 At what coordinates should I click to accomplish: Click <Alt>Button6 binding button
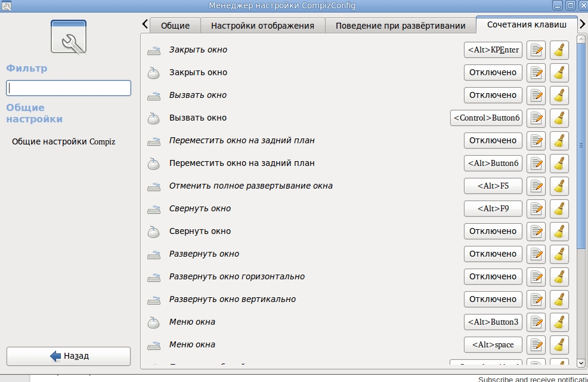pos(493,164)
